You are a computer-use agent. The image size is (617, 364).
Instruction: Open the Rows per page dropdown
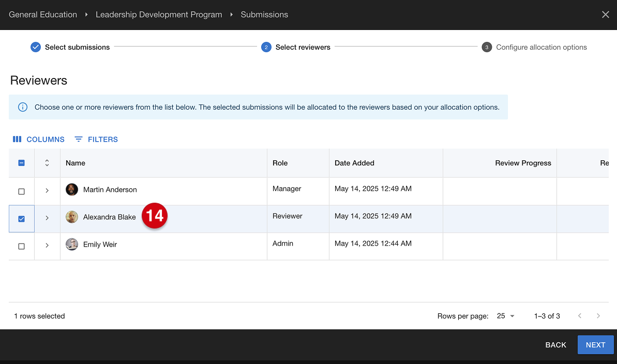[x=506, y=316]
